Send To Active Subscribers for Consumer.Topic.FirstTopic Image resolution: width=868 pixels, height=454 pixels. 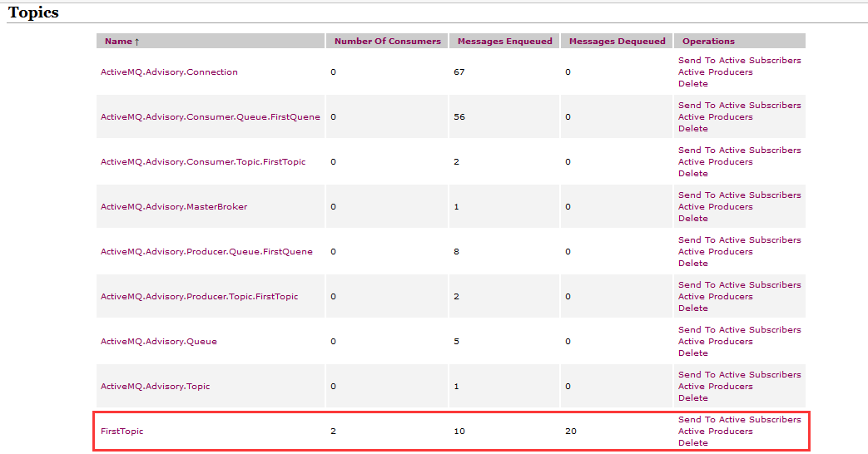[740, 150]
